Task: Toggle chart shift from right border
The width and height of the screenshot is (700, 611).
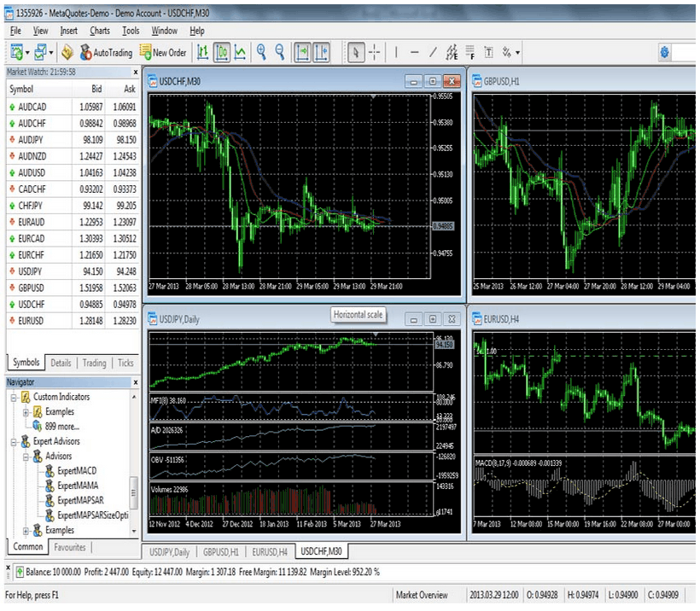Action: click(x=322, y=53)
